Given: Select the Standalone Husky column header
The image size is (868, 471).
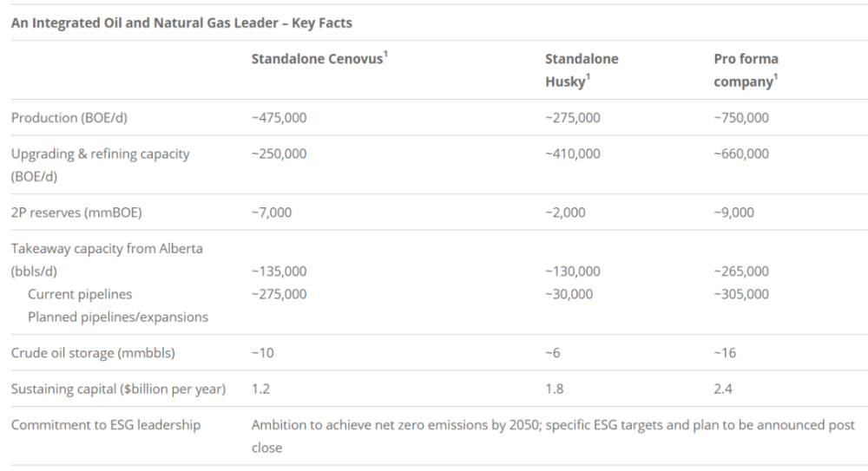Looking at the screenshot, I should pyautogui.click(x=582, y=69).
